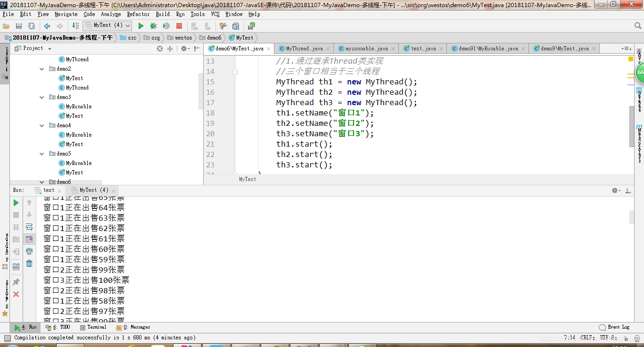The image size is (644, 347).
Task: Switch to the text.java editor tab
Action: point(423,49)
